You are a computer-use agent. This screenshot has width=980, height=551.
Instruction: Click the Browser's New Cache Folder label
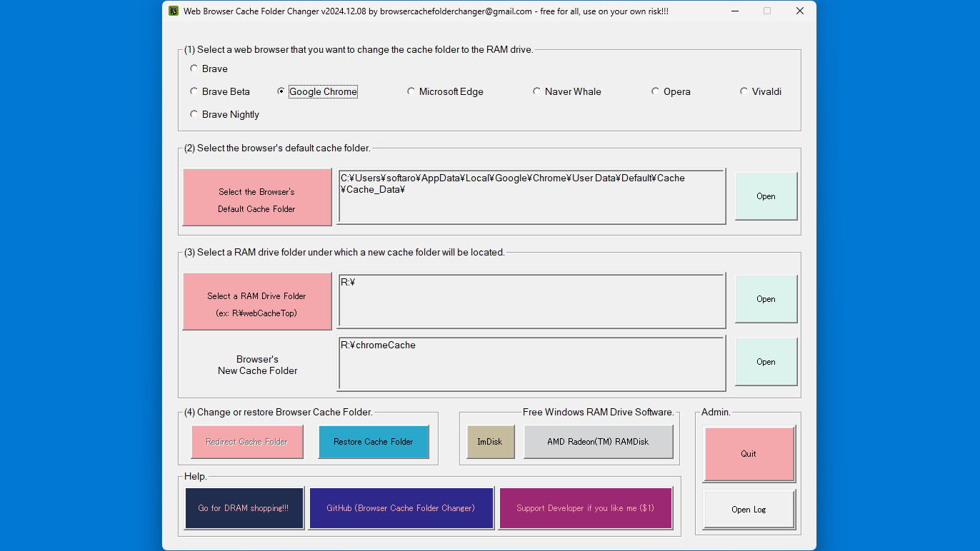[257, 365]
